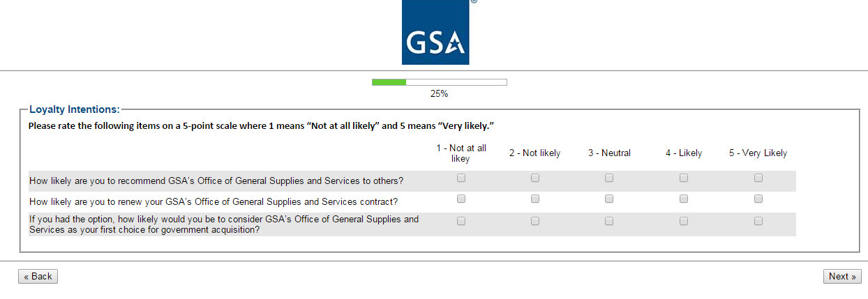
Task: Rate recommending GSA as 3 - Neutral
Action: click(609, 178)
